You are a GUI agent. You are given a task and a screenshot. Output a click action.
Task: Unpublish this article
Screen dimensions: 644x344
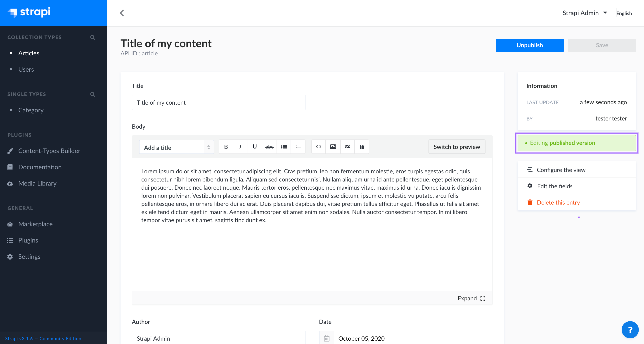point(530,45)
